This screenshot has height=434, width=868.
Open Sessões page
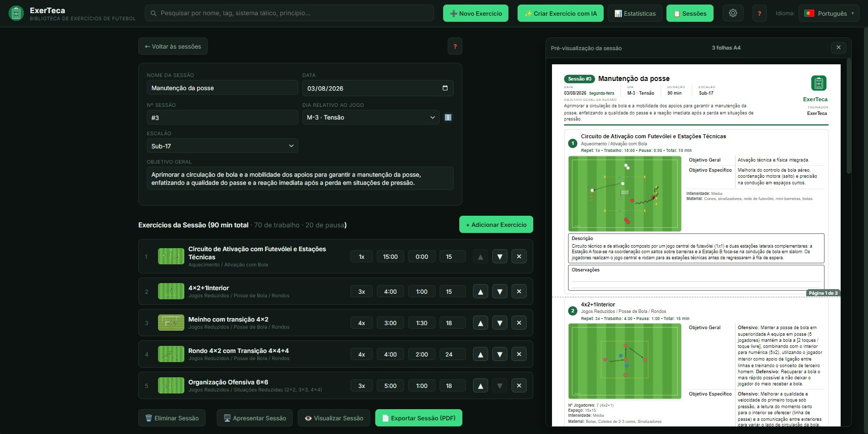[x=690, y=13]
